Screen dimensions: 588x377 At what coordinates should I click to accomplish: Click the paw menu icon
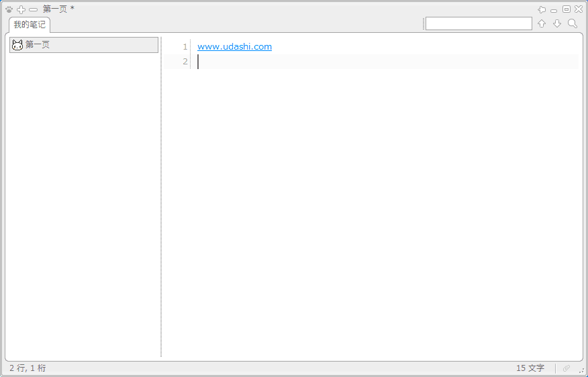(9, 9)
